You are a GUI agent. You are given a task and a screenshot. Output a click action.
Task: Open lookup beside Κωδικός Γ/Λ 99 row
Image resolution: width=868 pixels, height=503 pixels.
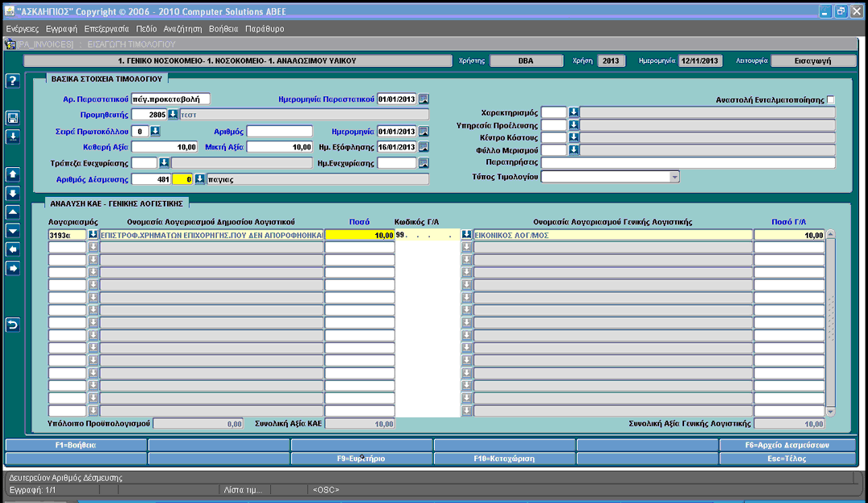(x=466, y=235)
